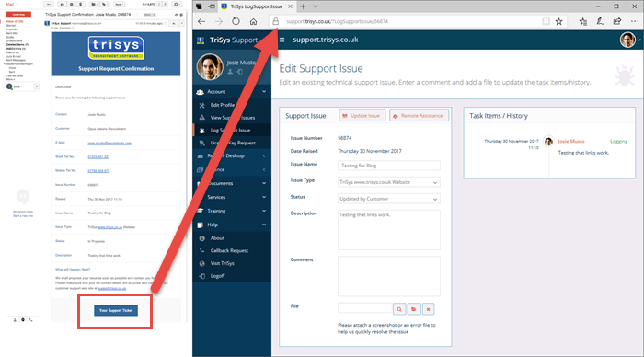Screen dimensions: 644x357
Task: Click the Issue Name field
Action: click(389, 166)
